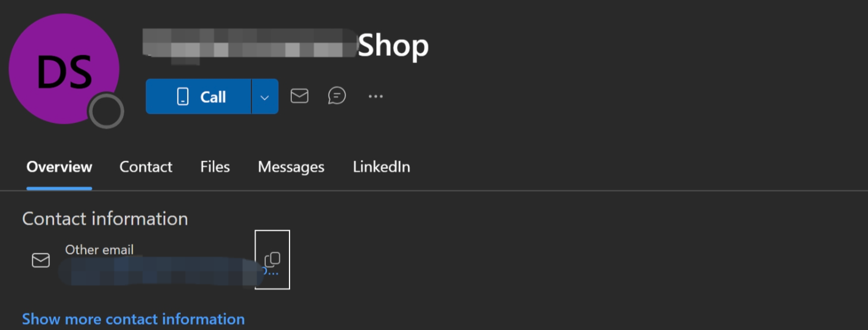Viewport: 868px width, 330px height.
Task: Click the Other email label
Action: [99, 250]
